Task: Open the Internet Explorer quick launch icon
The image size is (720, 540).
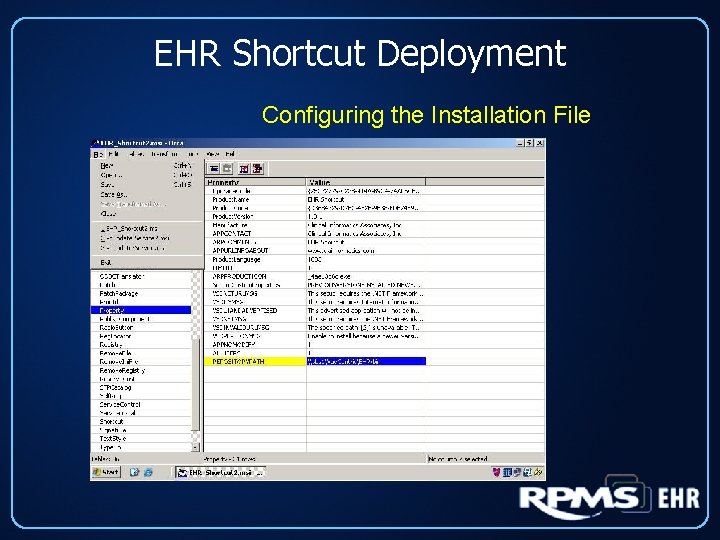Action: [148, 472]
